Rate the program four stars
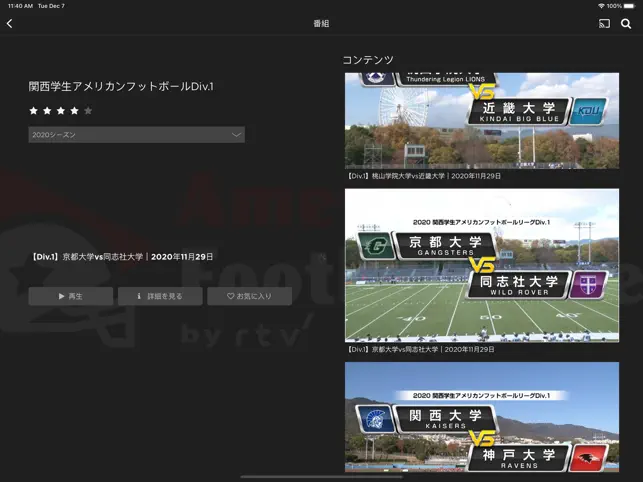 click(x=74, y=110)
